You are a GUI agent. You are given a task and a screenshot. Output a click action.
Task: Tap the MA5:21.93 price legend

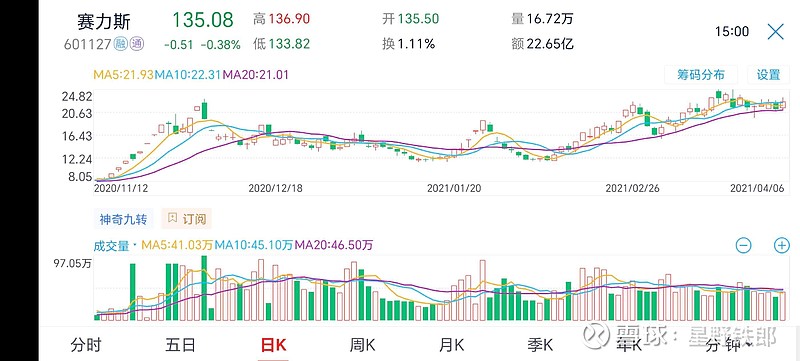click(123, 75)
